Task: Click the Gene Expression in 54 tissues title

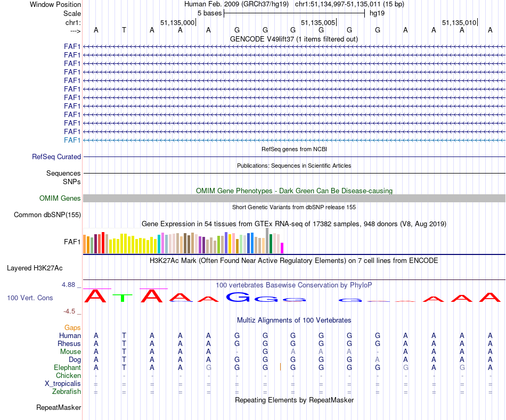Action: [x=294, y=224]
